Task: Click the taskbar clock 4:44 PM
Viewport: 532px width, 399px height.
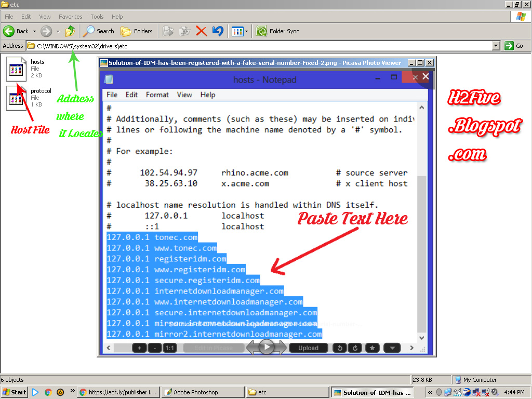Action: click(x=514, y=392)
